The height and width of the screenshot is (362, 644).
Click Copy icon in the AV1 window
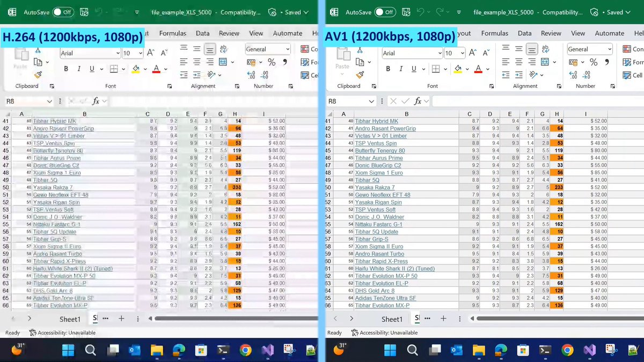(x=360, y=63)
